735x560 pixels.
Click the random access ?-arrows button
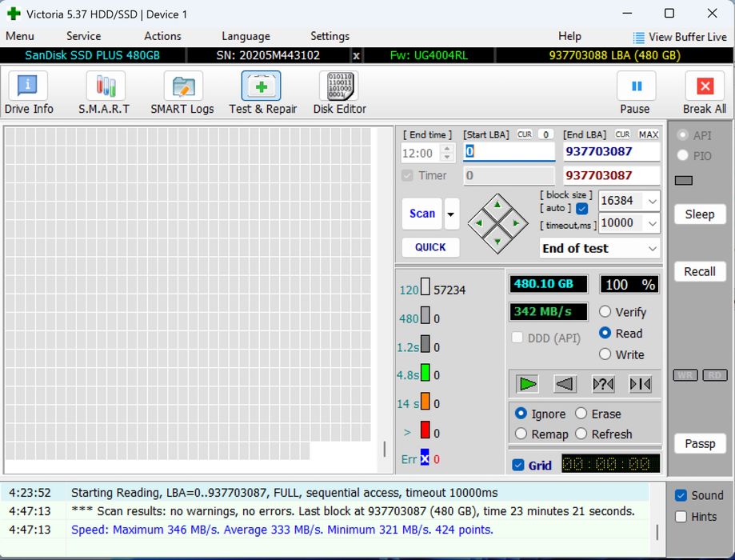(x=603, y=384)
